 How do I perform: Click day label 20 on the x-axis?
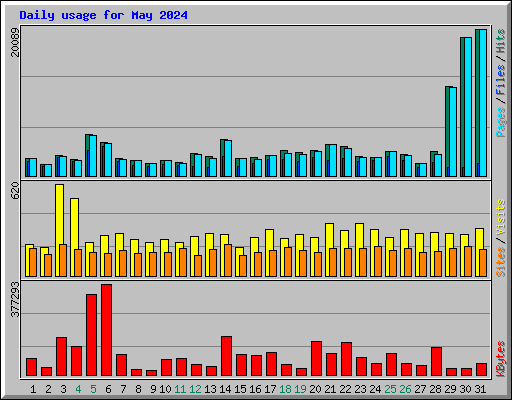(x=315, y=389)
